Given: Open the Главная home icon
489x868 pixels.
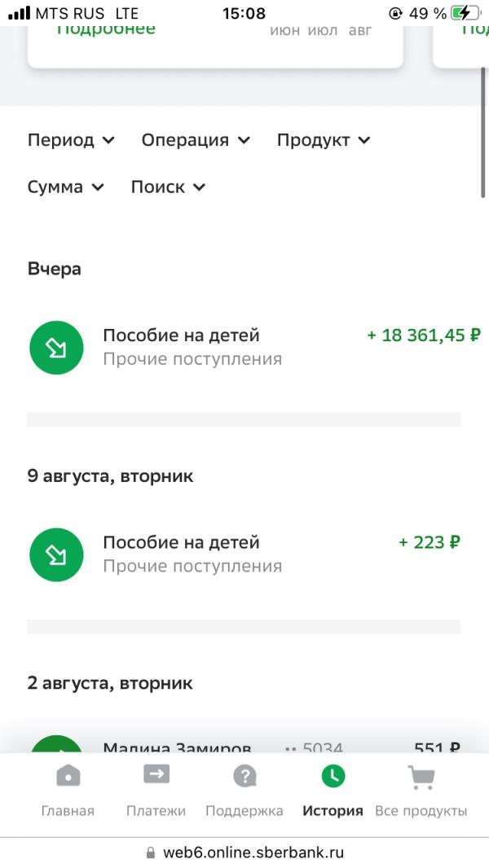Looking at the screenshot, I should 68,775.
